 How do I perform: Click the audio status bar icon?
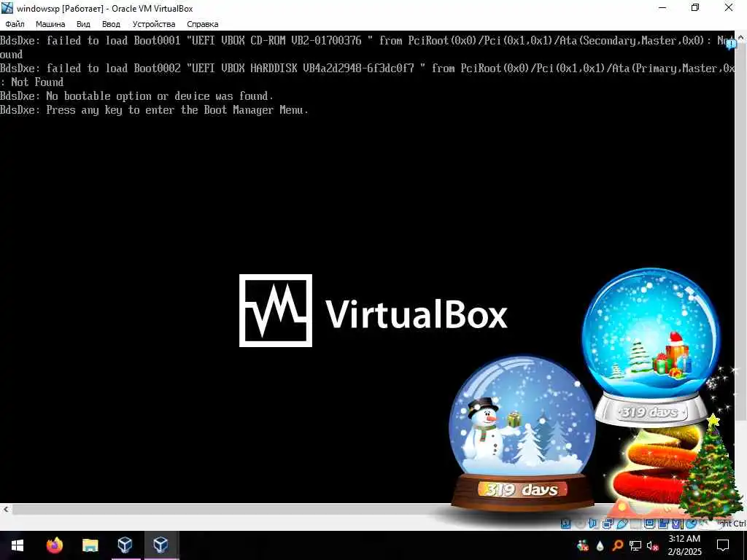pos(592,524)
